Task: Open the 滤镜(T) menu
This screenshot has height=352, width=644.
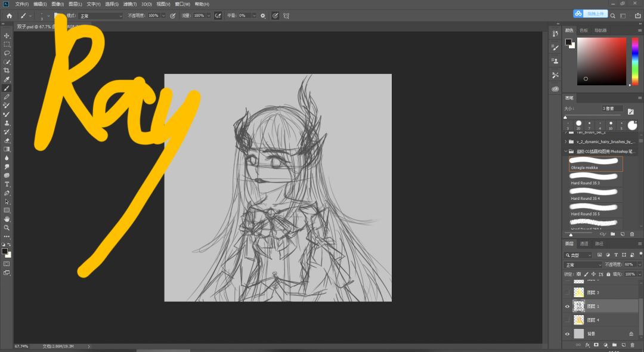Action: (130, 4)
